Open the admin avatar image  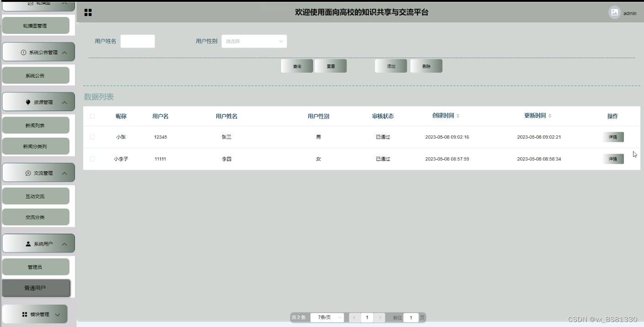[614, 12]
